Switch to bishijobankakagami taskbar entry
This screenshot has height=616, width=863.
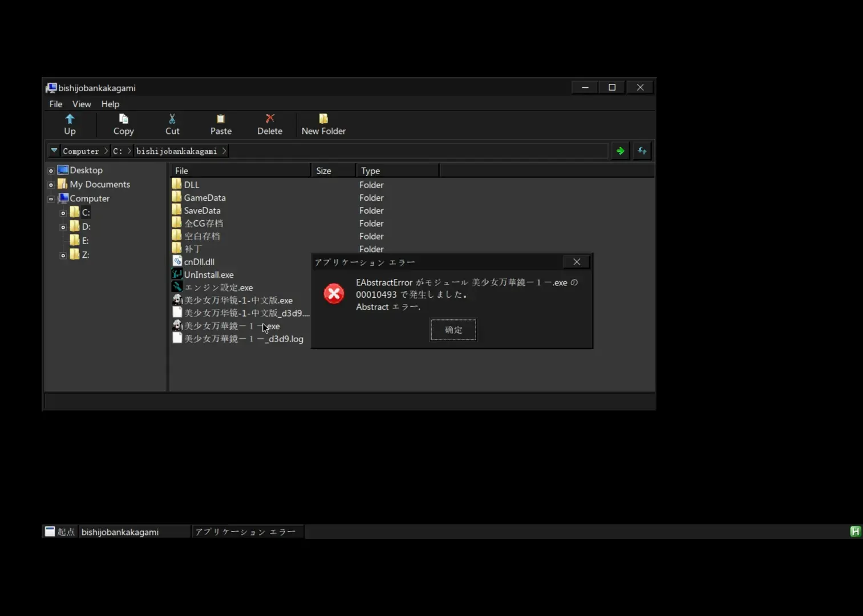135,532
